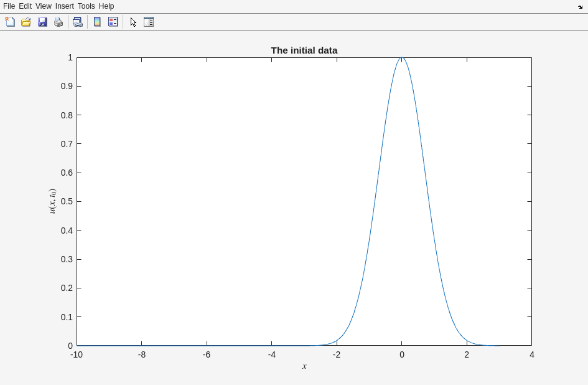Click the blue curve peak at x=0
Viewport: 588px width, 385px height.
[x=402, y=59]
